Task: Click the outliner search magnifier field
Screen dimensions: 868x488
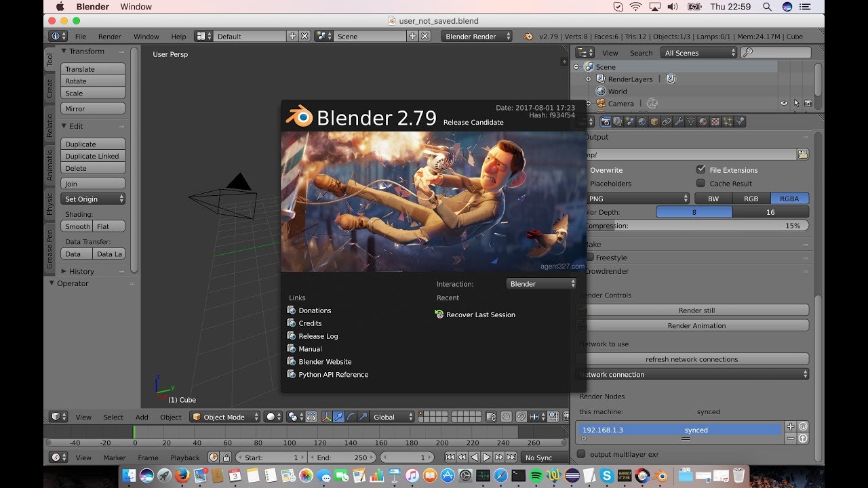Action: coord(776,52)
